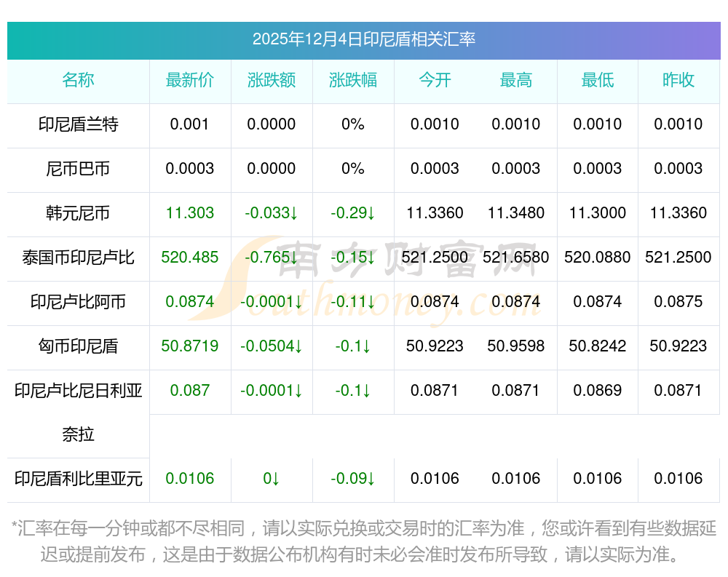This screenshot has width=728, height=577.
Task: Click latest price 0.087 for 印尼卢比尼日利亚
Action: coord(190,391)
